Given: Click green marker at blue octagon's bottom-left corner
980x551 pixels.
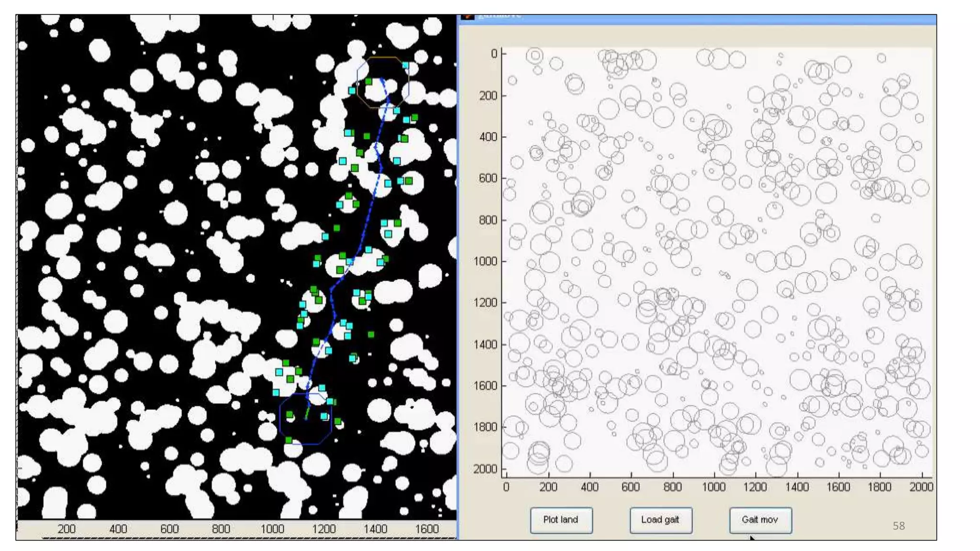Looking at the screenshot, I should [289, 440].
